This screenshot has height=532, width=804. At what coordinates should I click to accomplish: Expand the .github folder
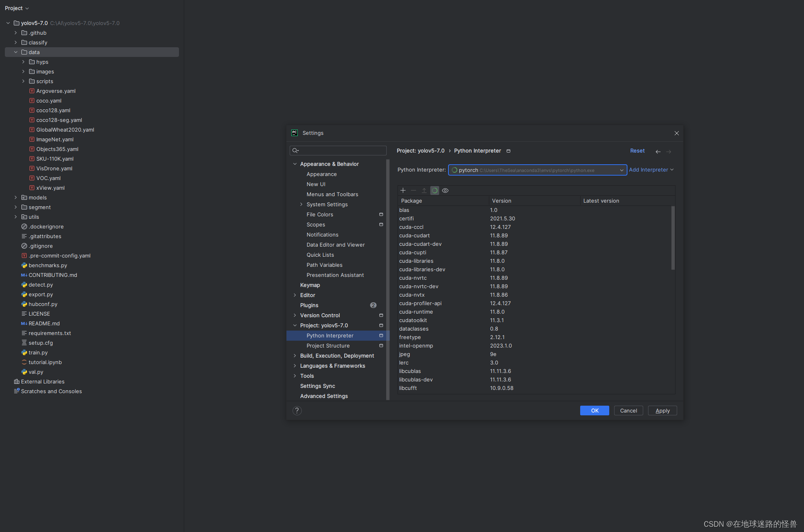tap(16, 33)
